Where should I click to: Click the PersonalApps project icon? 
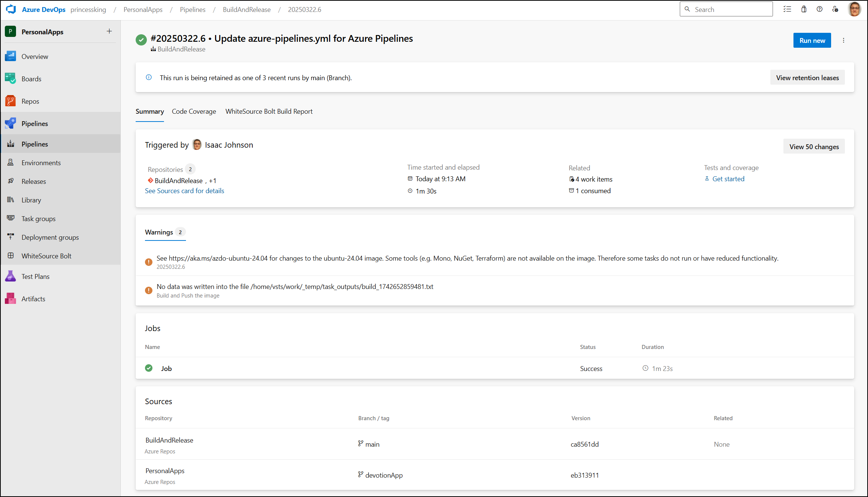click(10, 32)
